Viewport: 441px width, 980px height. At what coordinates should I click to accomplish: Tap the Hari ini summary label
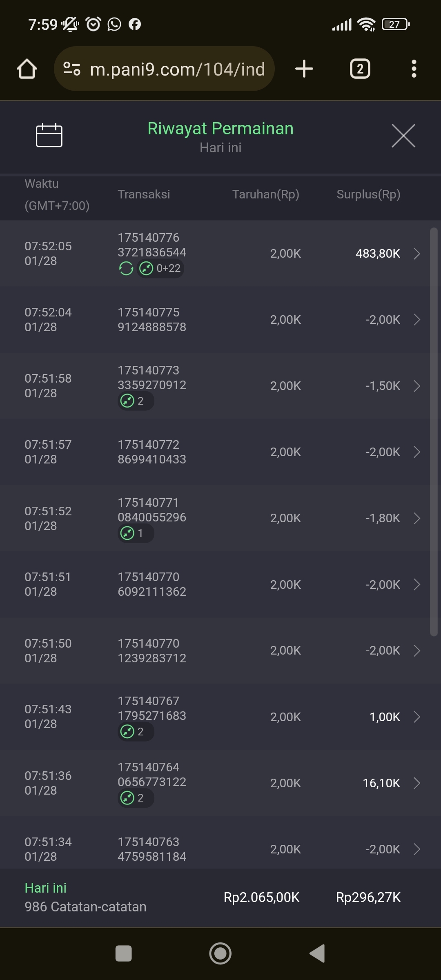pyautogui.click(x=46, y=888)
